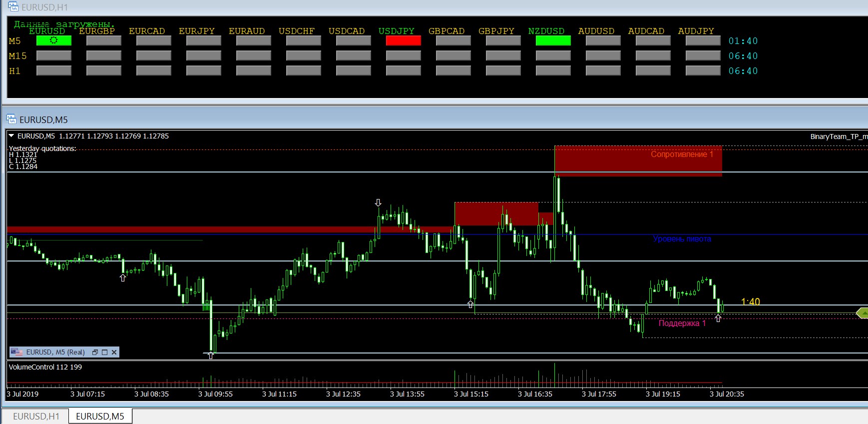Switch to the EURUSD,H1 tab
The width and height of the screenshot is (868, 424).
[x=36, y=416]
